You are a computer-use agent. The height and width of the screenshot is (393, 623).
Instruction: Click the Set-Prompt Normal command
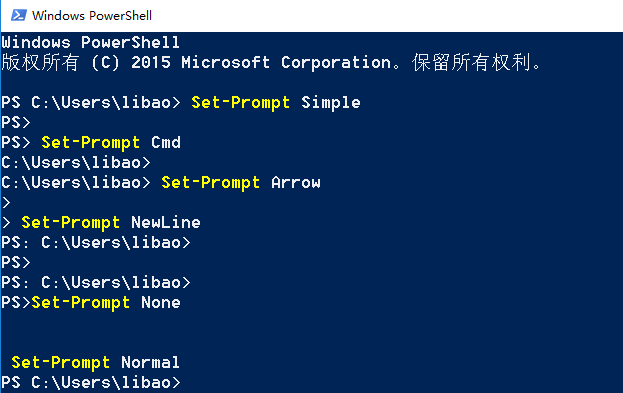point(95,362)
